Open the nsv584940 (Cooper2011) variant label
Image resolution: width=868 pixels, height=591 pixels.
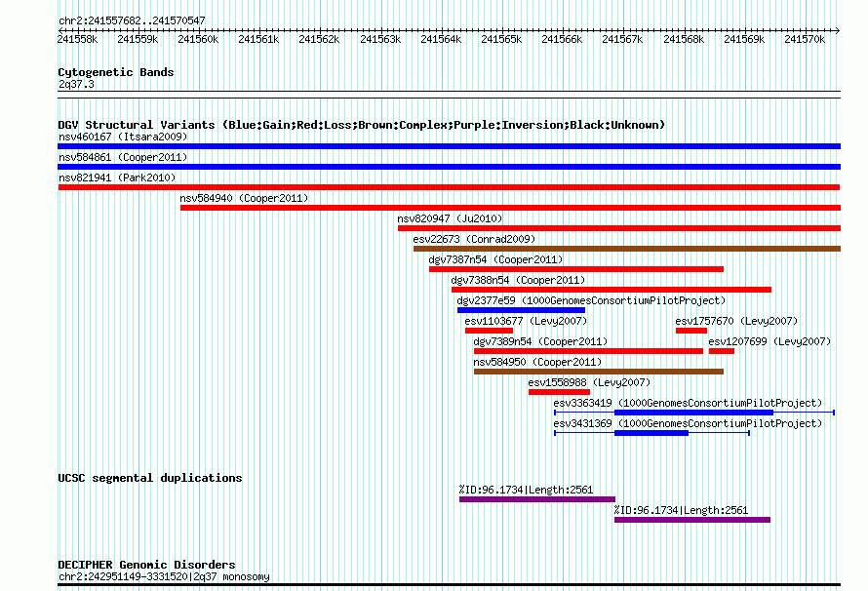(x=244, y=198)
